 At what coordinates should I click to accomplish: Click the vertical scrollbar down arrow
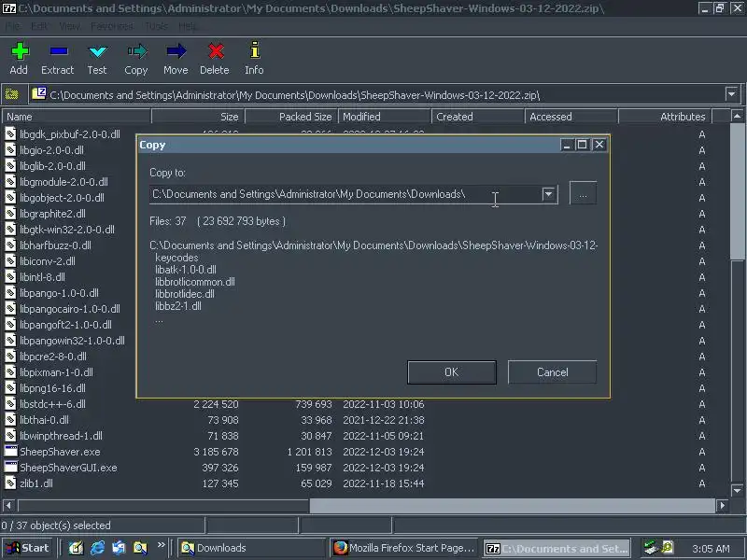[x=737, y=490]
